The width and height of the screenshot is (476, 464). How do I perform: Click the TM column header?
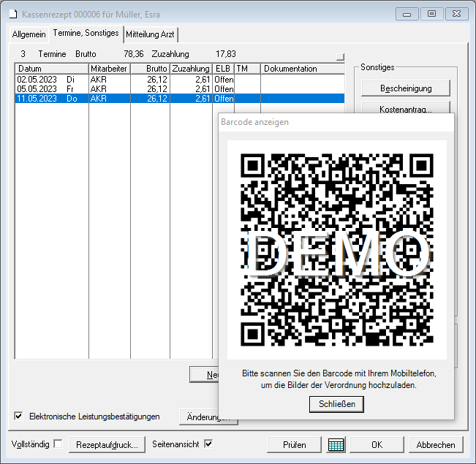click(x=247, y=69)
